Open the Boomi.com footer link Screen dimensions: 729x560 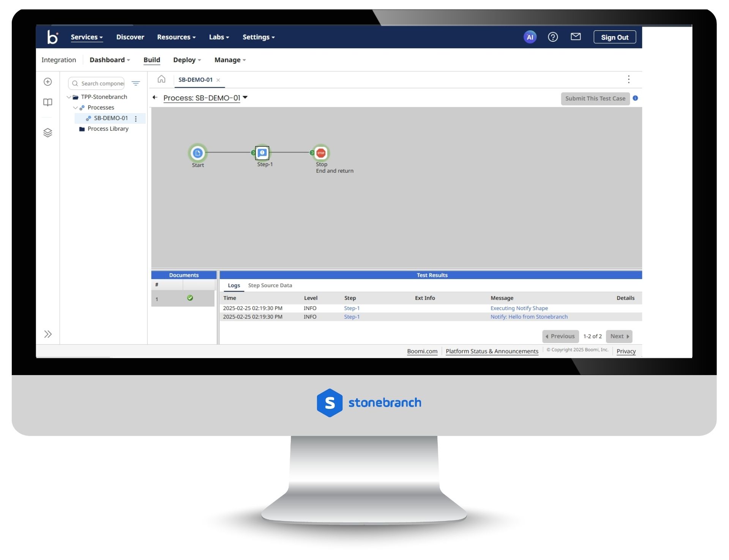(422, 352)
